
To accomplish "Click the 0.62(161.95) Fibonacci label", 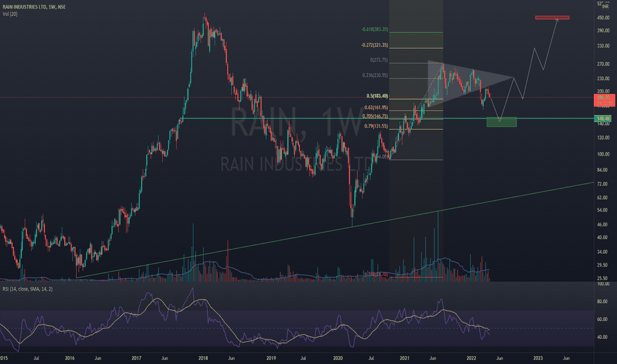I will pos(376,107).
